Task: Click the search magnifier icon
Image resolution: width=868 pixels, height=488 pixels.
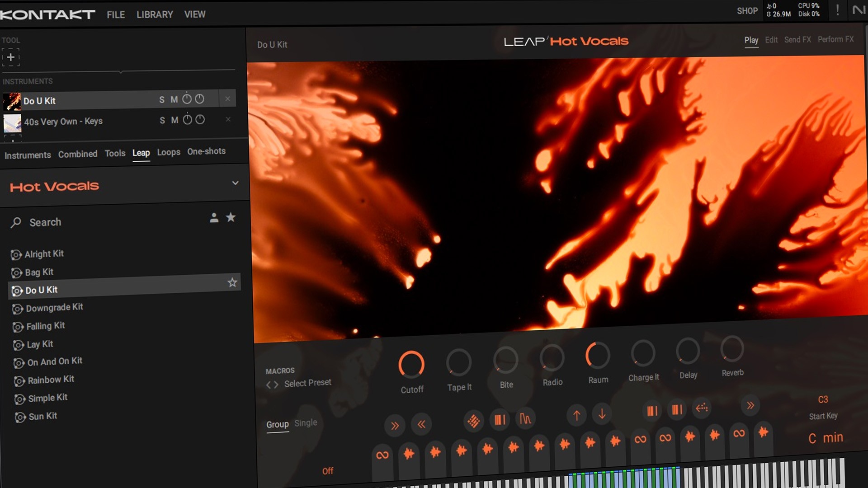Action: [16, 222]
